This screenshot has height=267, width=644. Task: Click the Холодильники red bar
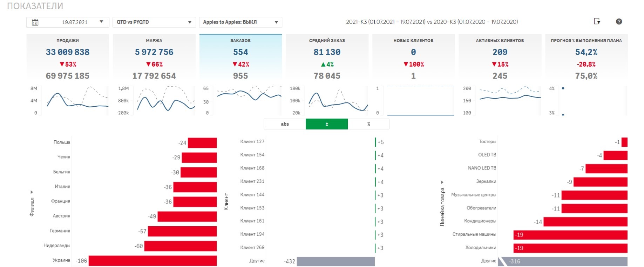coord(570,248)
